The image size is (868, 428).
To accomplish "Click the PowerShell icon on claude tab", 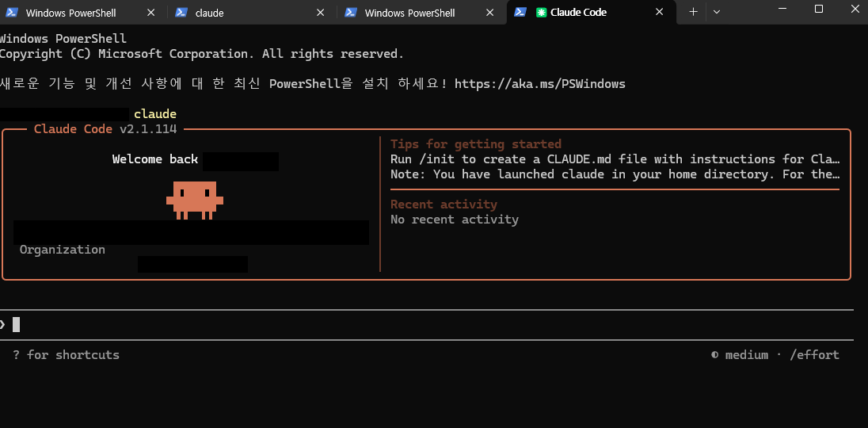I will pyautogui.click(x=181, y=12).
